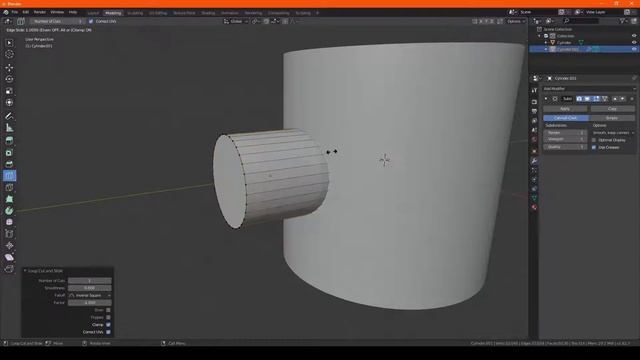
Task: Expand the Cylinder object in outliner
Action: (x=546, y=42)
